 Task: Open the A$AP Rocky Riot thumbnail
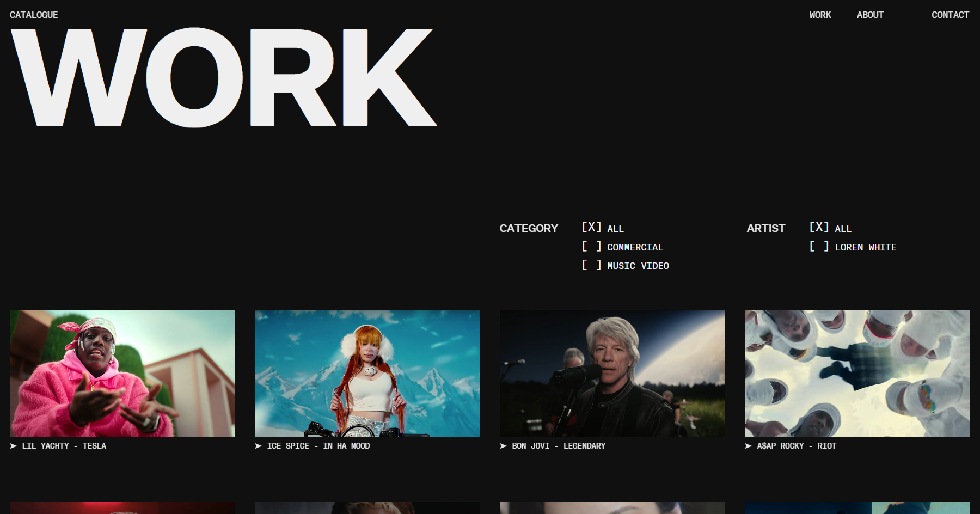click(857, 374)
